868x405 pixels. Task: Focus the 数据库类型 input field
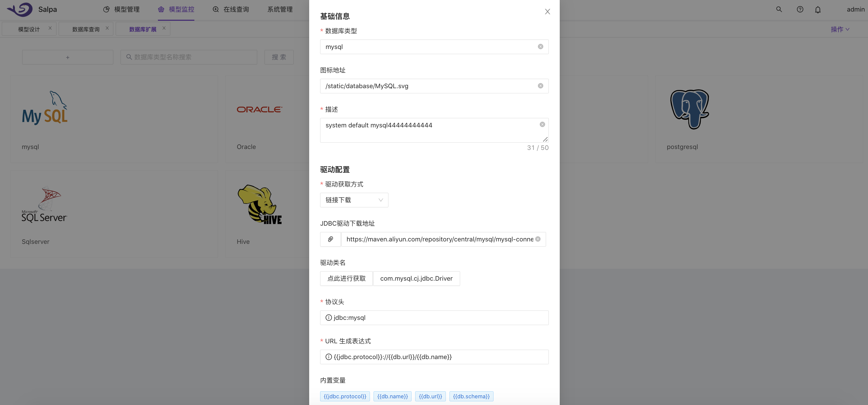pos(434,47)
